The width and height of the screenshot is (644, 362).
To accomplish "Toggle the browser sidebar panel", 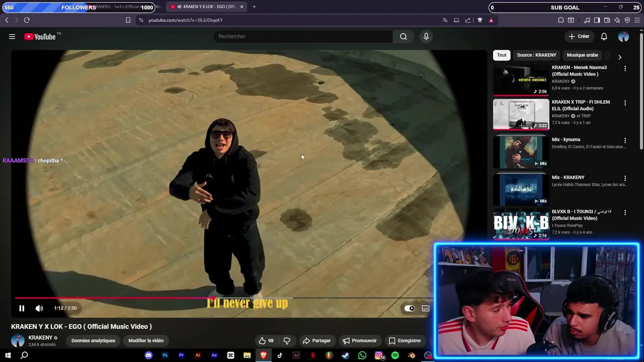I will coord(597,20).
